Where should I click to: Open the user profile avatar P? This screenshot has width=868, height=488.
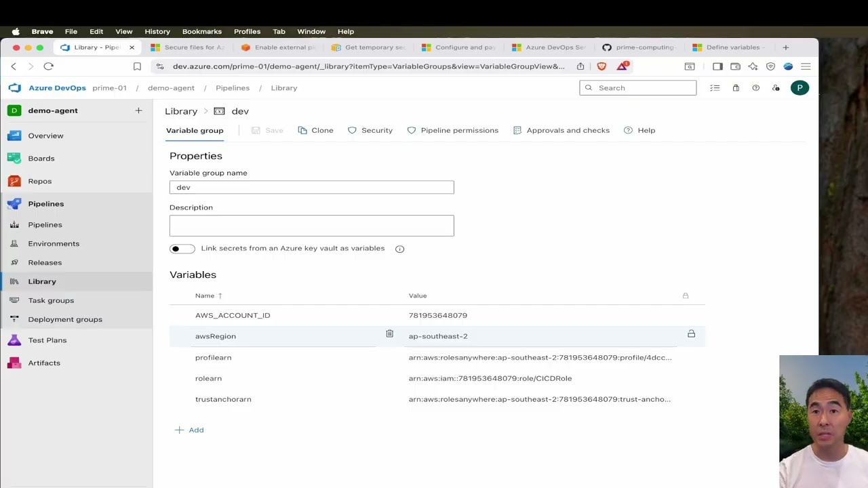click(x=800, y=87)
